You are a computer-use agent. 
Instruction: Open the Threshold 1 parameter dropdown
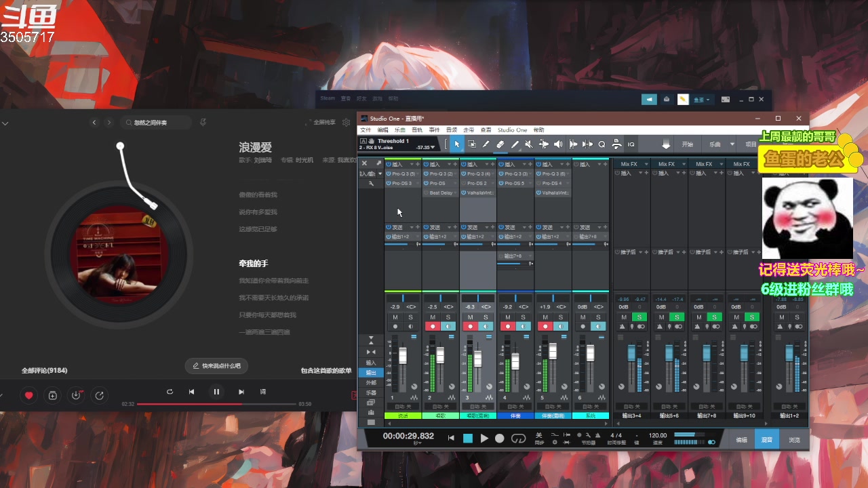[434, 147]
